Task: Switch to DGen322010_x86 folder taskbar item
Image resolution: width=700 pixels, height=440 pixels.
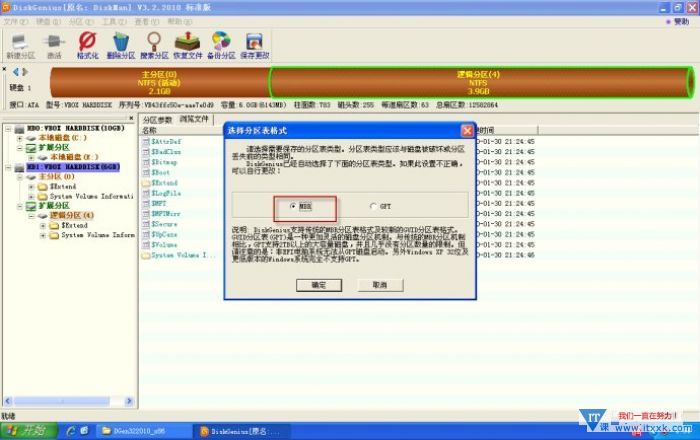Action: (x=142, y=431)
